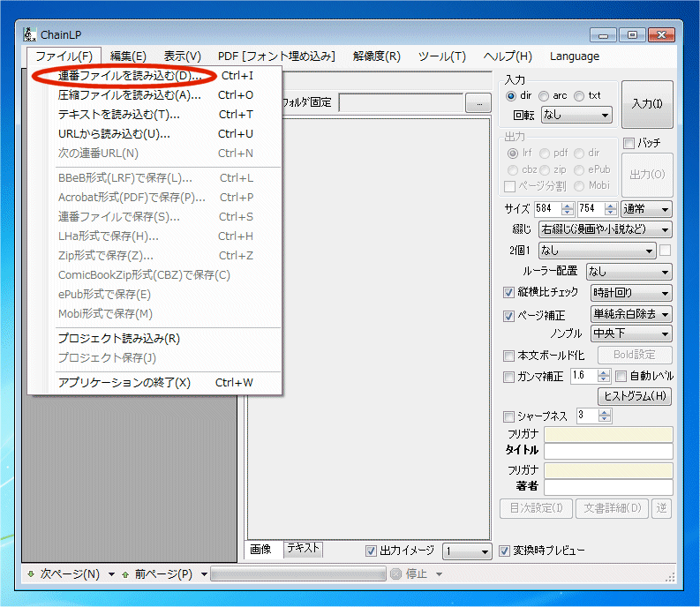Choose テキストを読み込む(T) menu item

154,115
